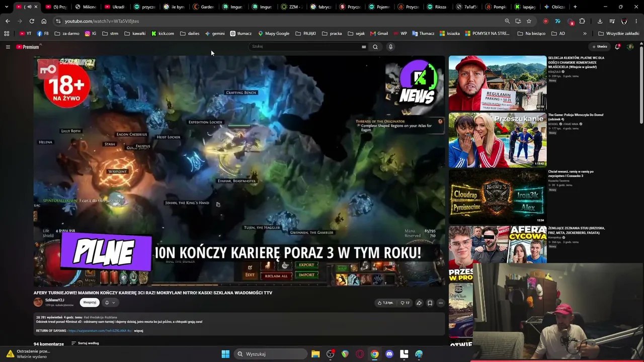This screenshot has width=644, height=362.
Task: Open the Mapy Google bookmark
Action: pyautogui.click(x=274, y=34)
